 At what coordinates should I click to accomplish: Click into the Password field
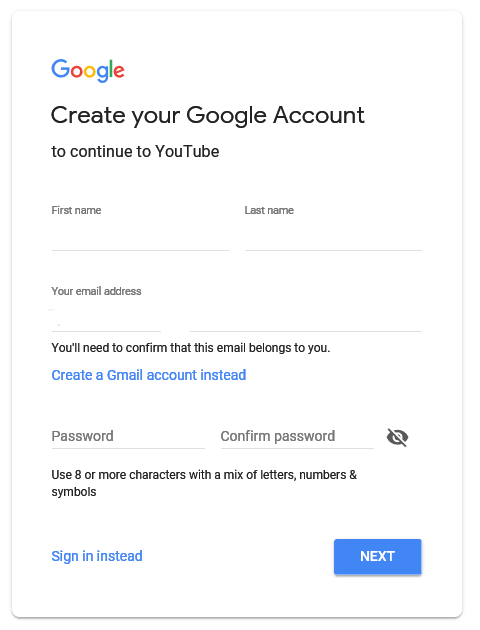click(128, 437)
